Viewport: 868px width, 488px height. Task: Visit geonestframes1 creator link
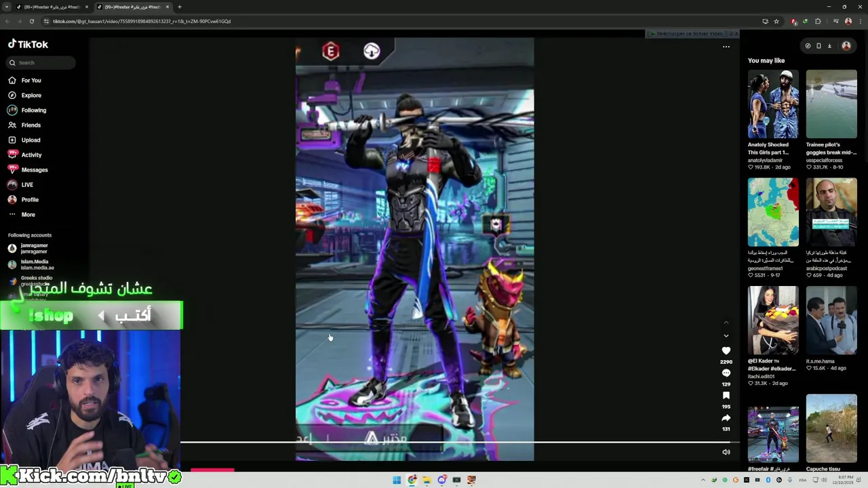pos(765,268)
